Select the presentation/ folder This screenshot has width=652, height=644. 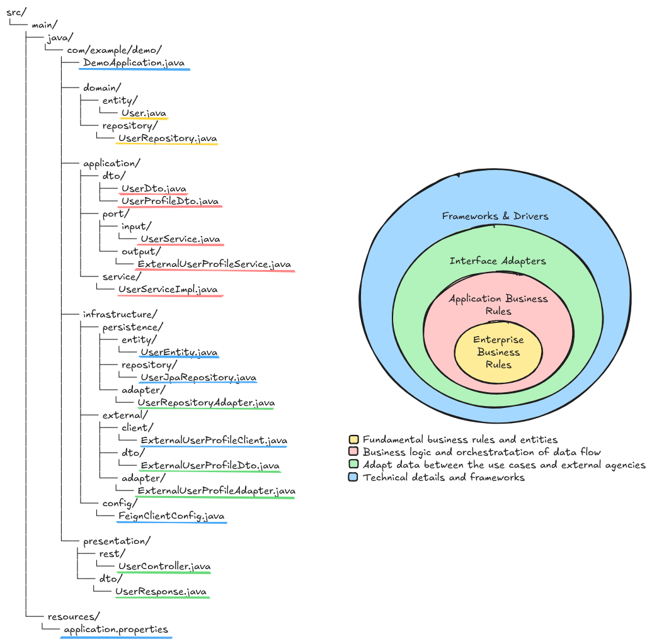(117, 541)
